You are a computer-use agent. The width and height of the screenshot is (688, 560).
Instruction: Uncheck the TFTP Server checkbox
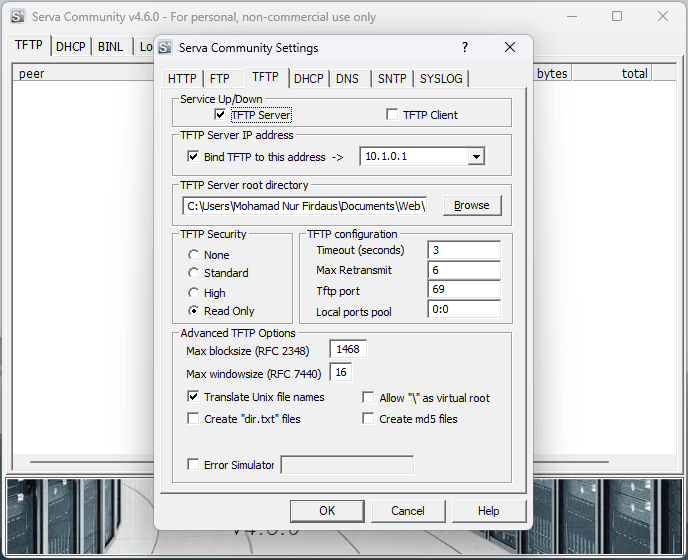click(220, 115)
